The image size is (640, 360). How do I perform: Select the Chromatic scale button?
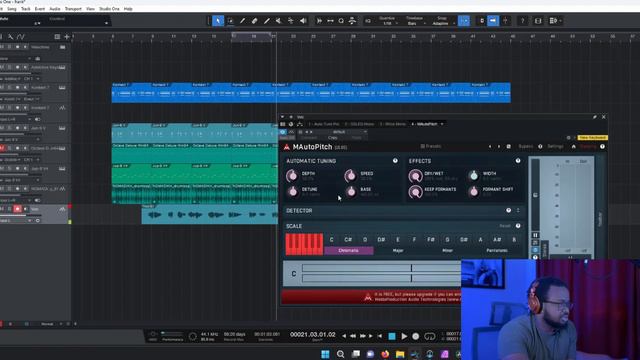click(x=349, y=251)
